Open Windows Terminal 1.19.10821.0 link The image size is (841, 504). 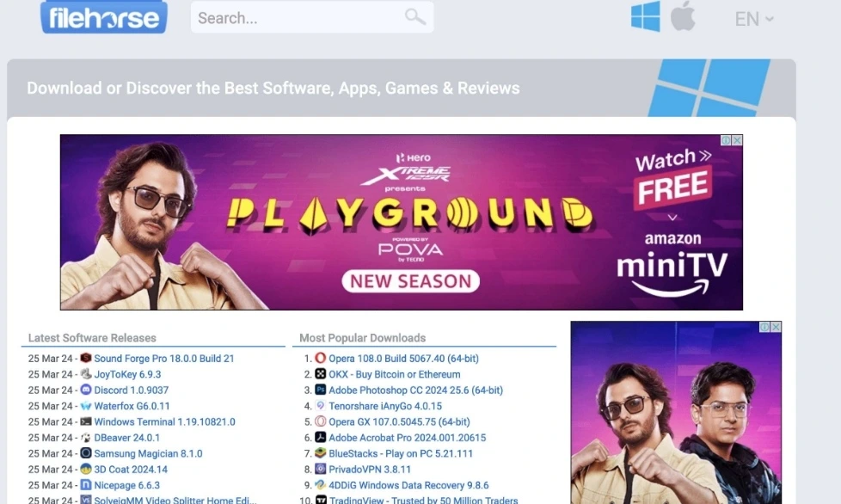(164, 422)
